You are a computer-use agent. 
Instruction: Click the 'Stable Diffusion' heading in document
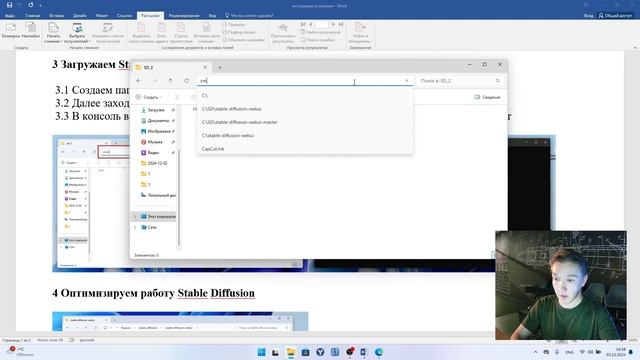[x=216, y=293]
